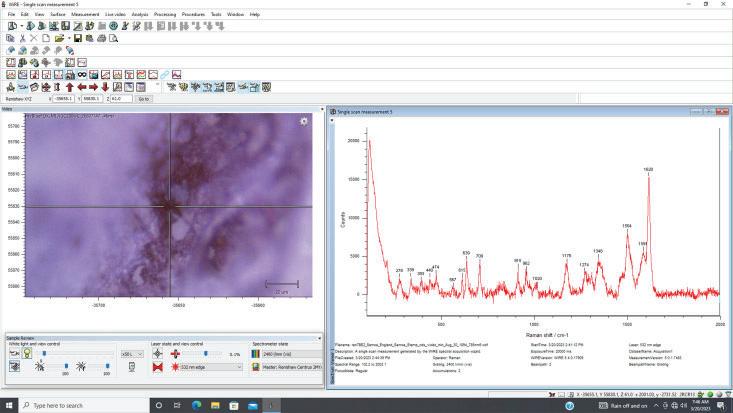Screen dimensions: 733x413
Task: Click the red down arrow stage icon
Action: (105, 87)
